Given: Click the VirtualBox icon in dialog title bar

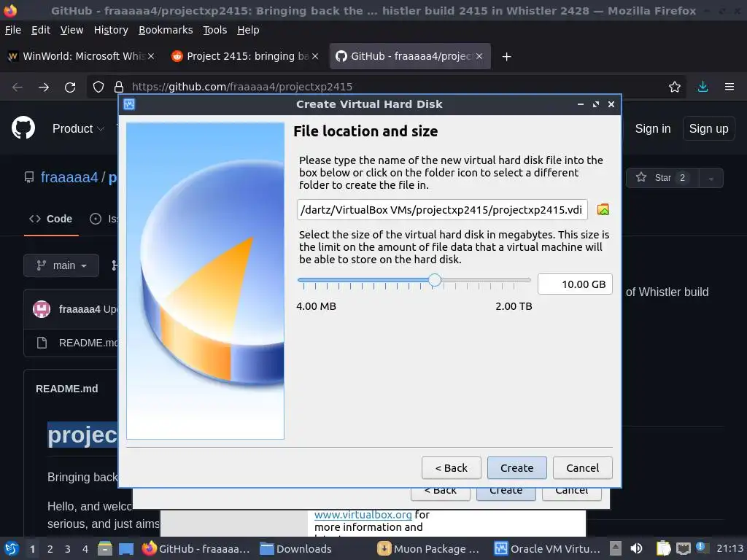Looking at the screenshot, I should pyautogui.click(x=129, y=104).
